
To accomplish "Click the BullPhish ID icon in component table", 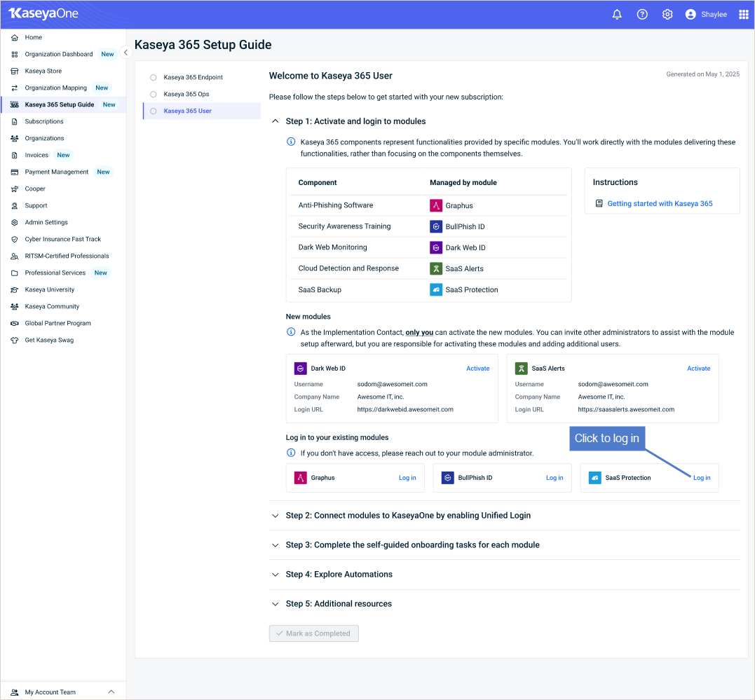I will point(436,227).
